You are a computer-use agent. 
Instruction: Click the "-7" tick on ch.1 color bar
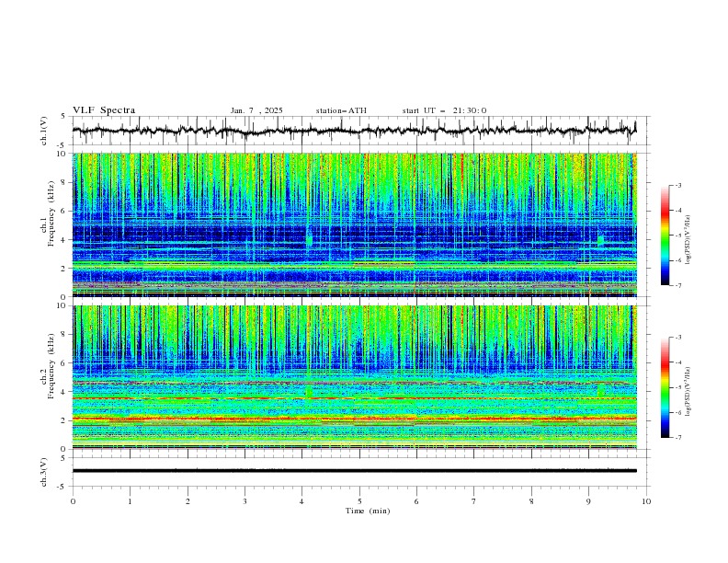[x=678, y=285]
